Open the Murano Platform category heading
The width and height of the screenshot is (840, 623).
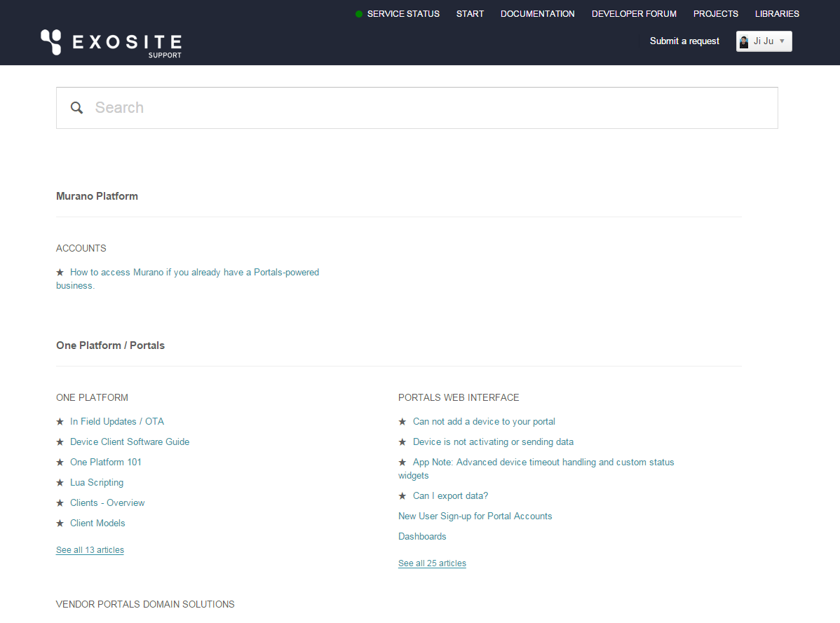97,196
